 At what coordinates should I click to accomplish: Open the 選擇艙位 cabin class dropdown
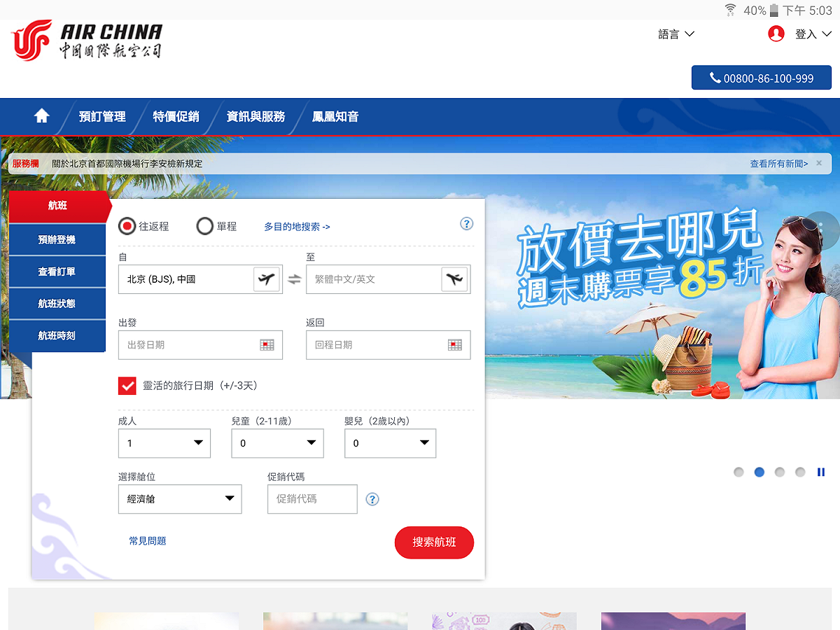click(x=180, y=499)
